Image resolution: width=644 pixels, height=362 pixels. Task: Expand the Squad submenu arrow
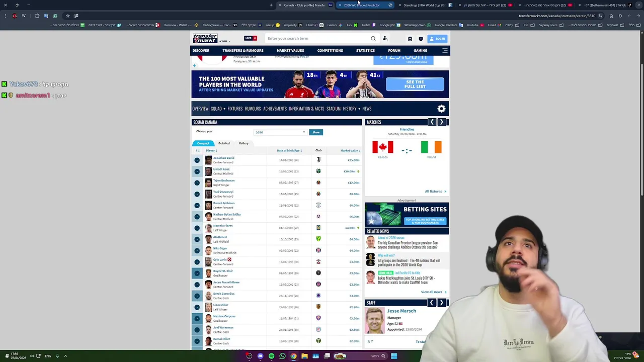tap(224, 109)
